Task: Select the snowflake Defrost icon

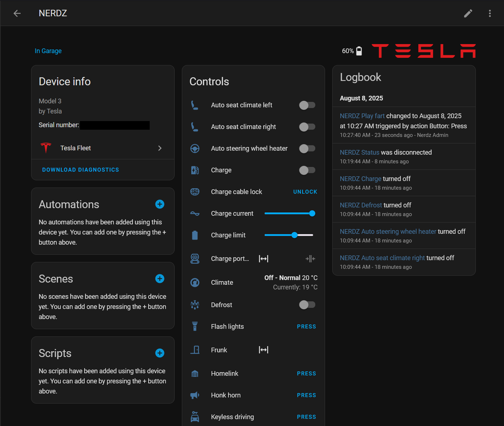Action: point(195,305)
